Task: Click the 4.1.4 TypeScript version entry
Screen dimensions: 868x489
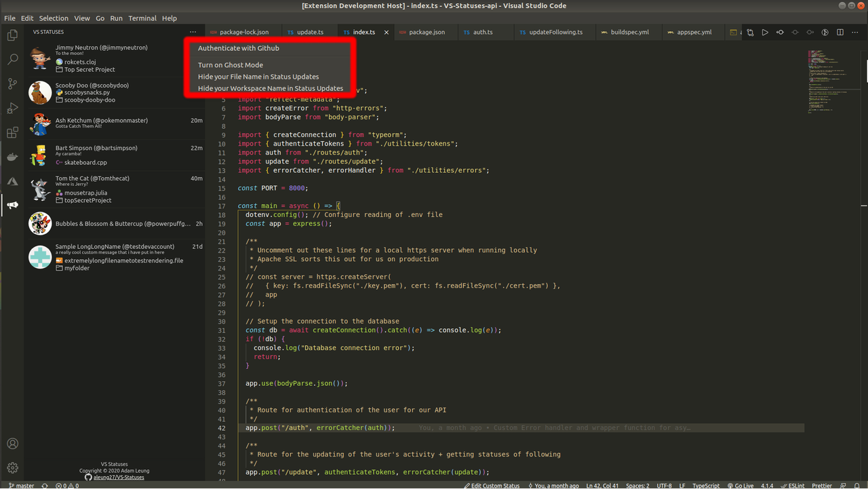Action: [x=767, y=486]
